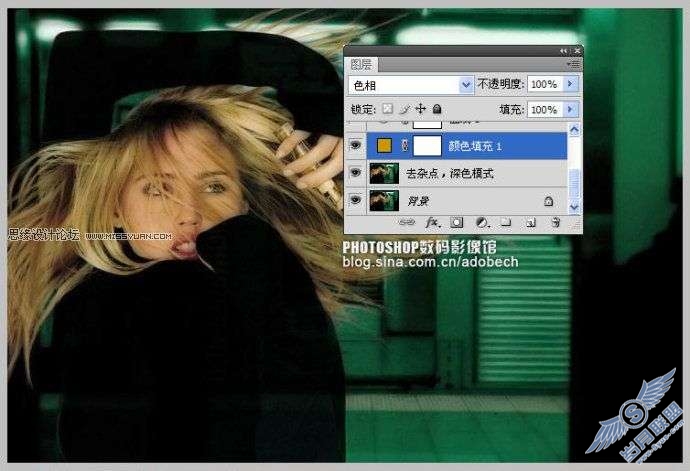Hide the 去杂点，深色模式 layer

355,173
